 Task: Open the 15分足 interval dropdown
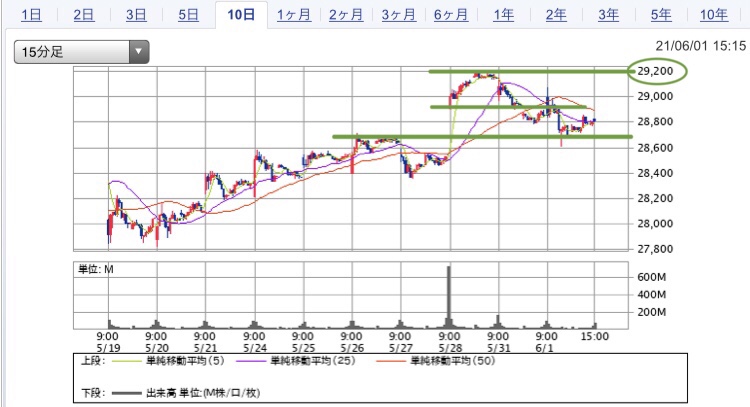81,52
